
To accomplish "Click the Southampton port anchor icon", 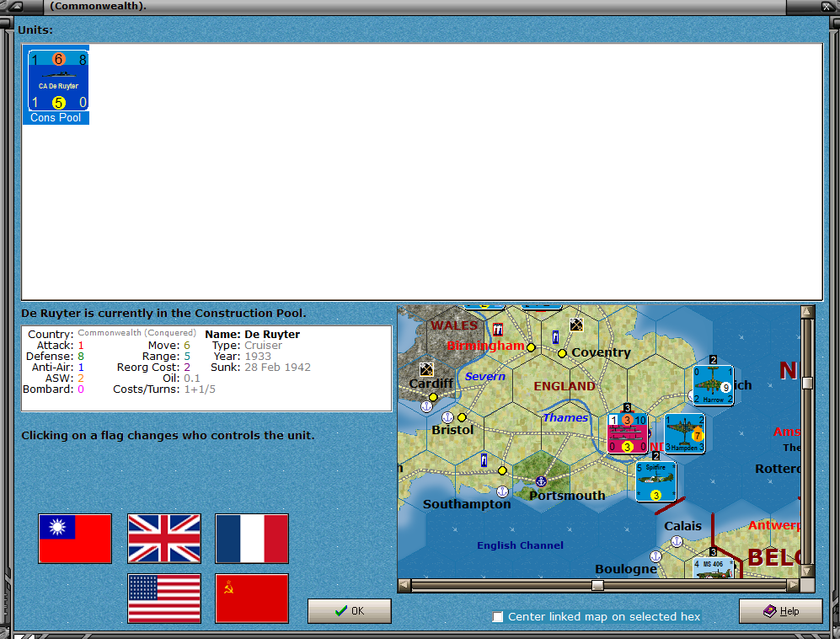I will click(502, 491).
